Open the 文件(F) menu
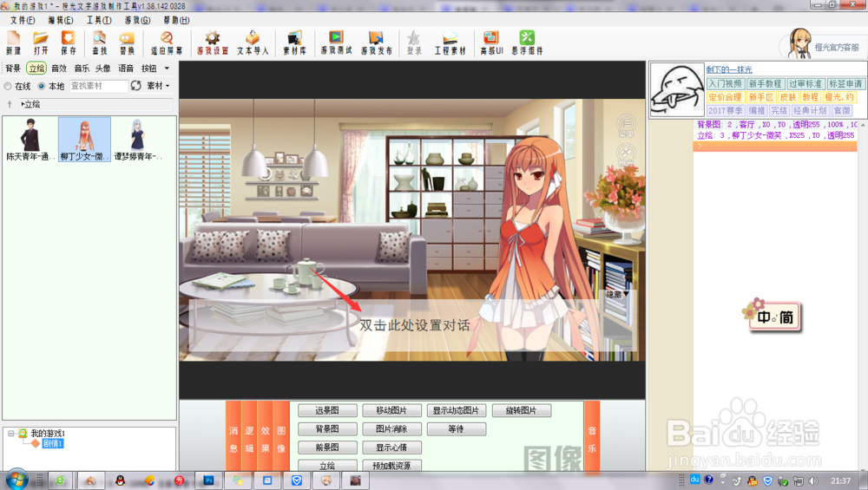 (23, 20)
